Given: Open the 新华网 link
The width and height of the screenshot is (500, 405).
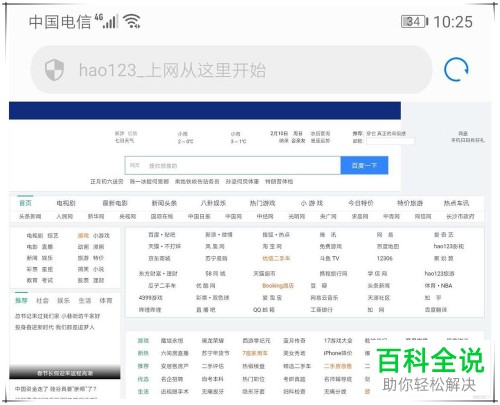Looking at the screenshot, I should point(96,217).
